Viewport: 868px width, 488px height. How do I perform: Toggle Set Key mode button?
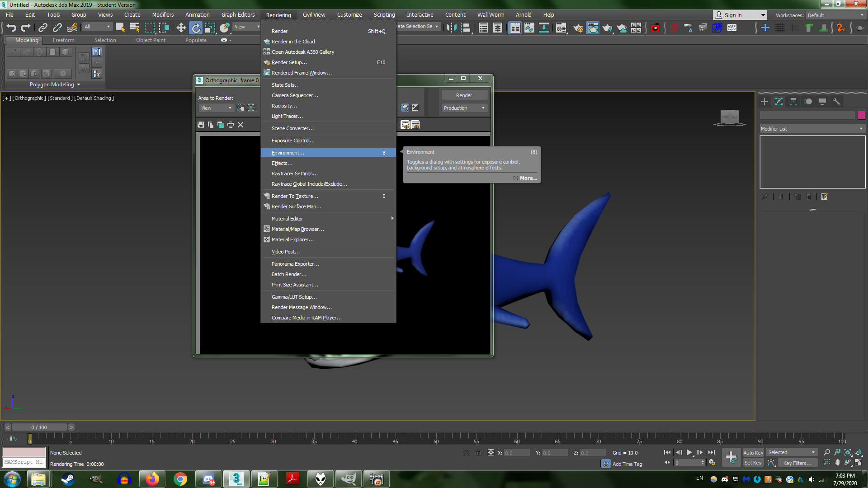(x=753, y=463)
